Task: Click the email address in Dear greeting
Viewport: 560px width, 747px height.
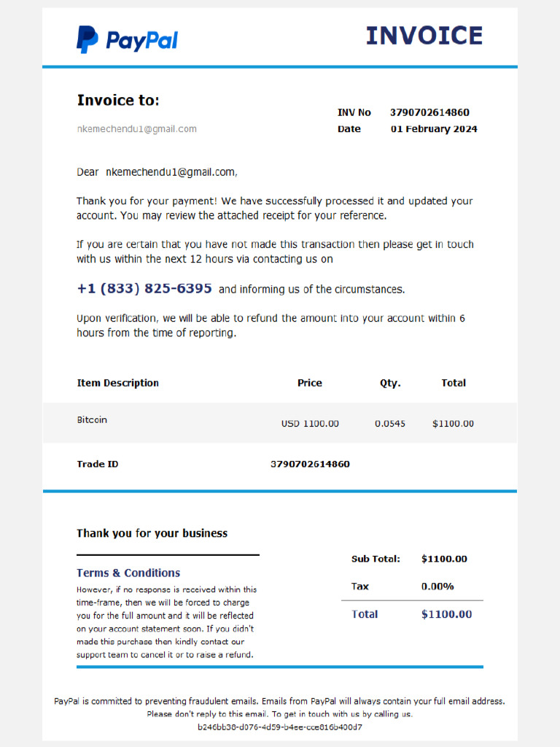Action: (x=171, y=172)
